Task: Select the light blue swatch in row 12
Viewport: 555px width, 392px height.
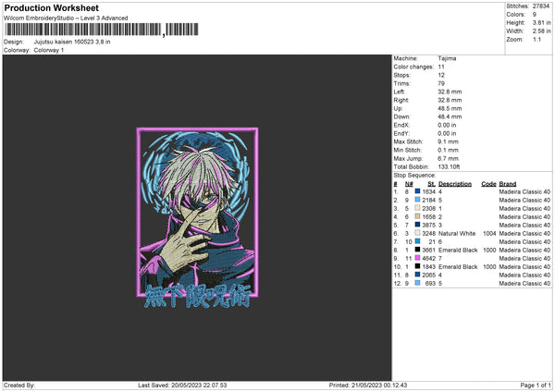Action: [418, 283]
